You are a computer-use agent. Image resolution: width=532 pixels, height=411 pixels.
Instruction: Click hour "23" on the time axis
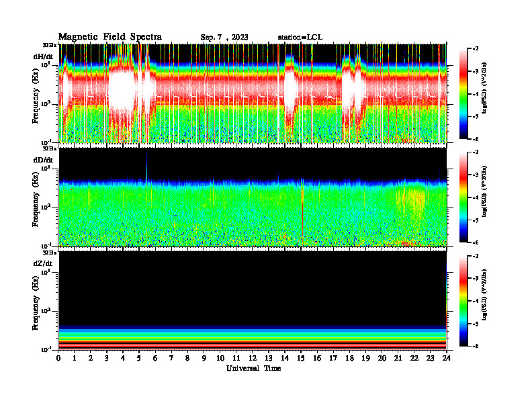[430, 358]
